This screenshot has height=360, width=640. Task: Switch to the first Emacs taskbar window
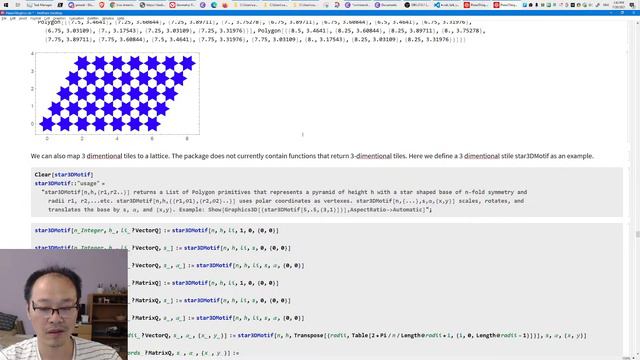coord(358,5)
